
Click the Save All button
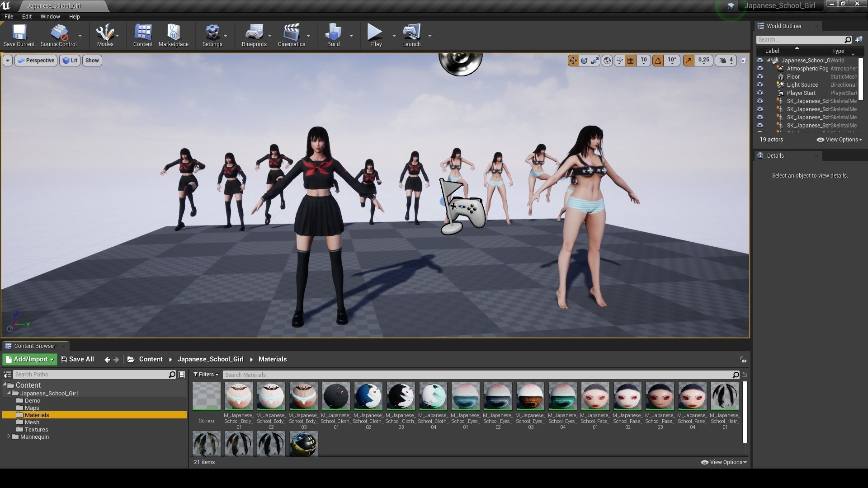coord(77,360)
